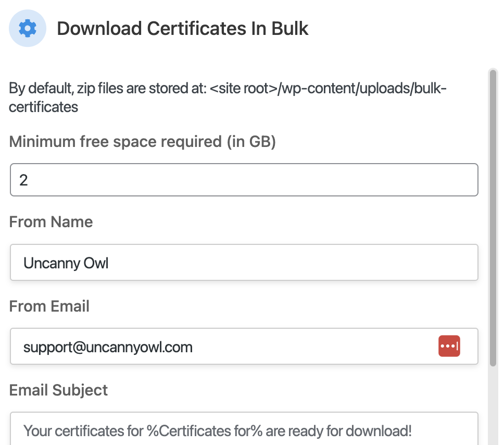Click the "Email Subject" field label
This screenshot has height=445, width=504.
pos(58,390)
